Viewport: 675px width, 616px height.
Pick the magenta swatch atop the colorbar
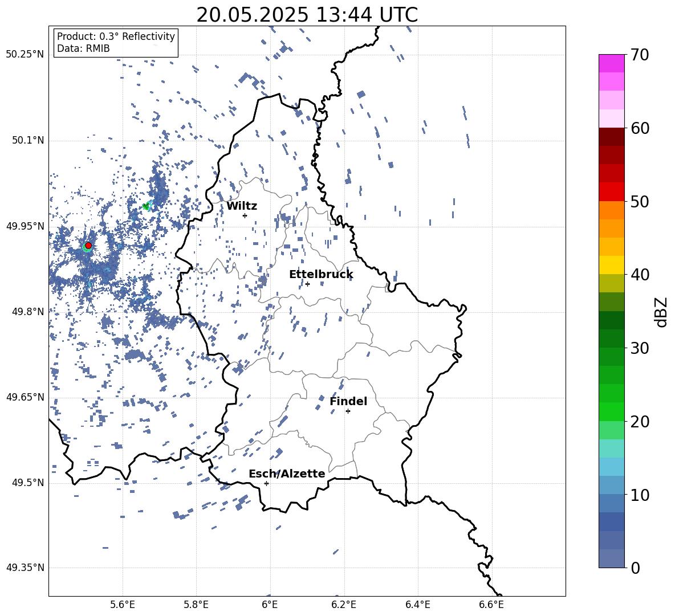[x=612, y=64]
